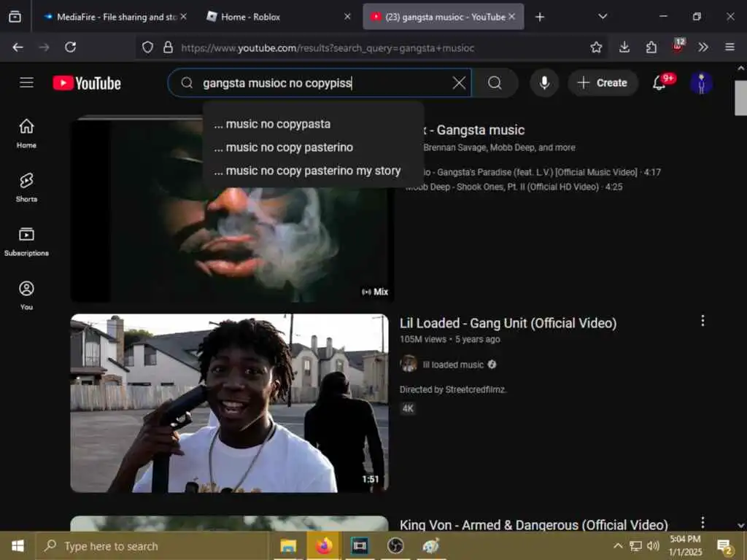Open the red extension with badge 12

click(678, 46)
